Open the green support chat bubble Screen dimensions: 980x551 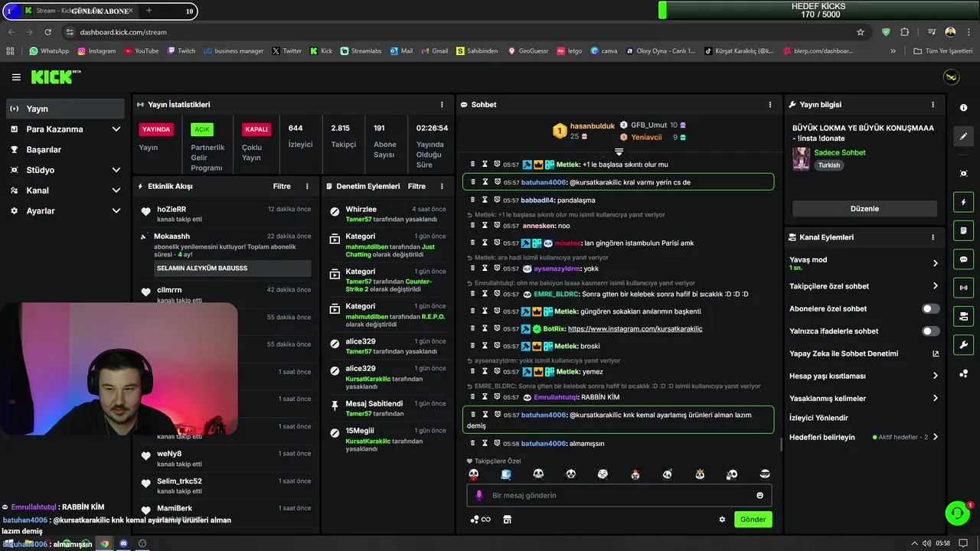click(x=957, y=514)
